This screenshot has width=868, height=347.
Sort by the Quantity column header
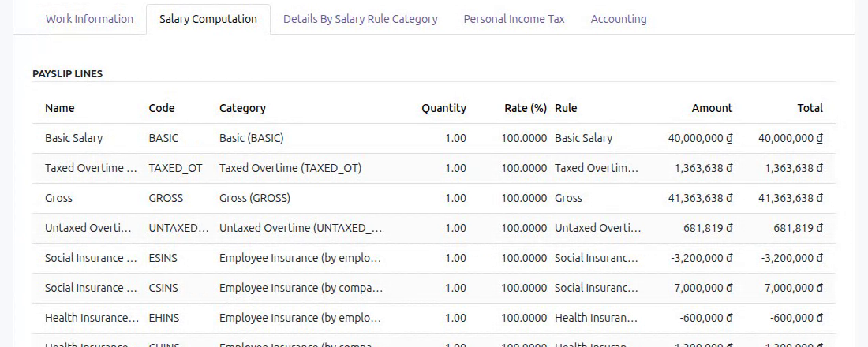443,109
